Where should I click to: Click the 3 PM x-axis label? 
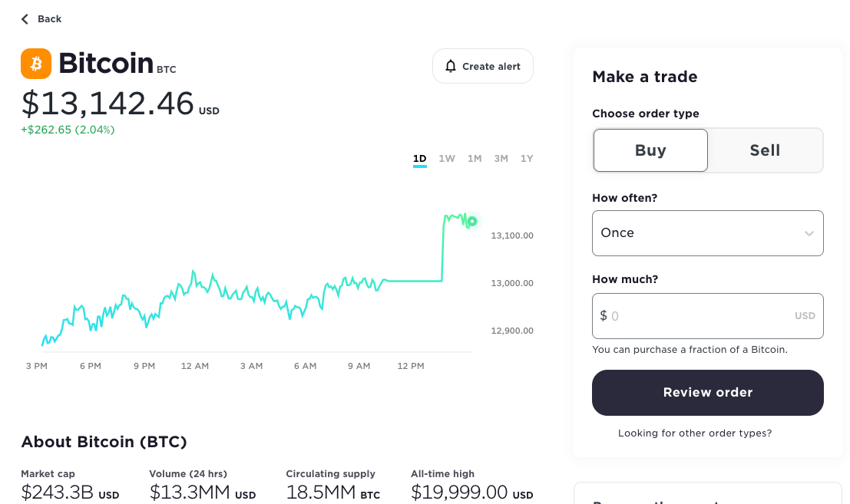(37, 366)
